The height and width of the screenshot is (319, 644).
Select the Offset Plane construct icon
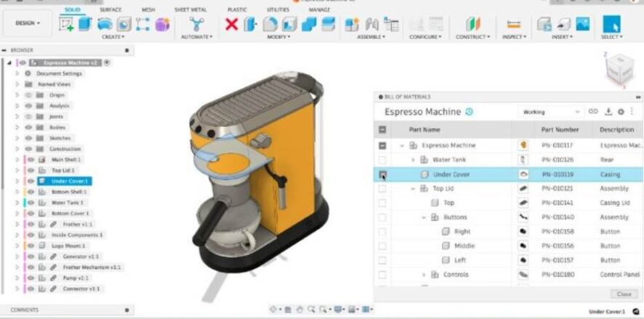472,24
